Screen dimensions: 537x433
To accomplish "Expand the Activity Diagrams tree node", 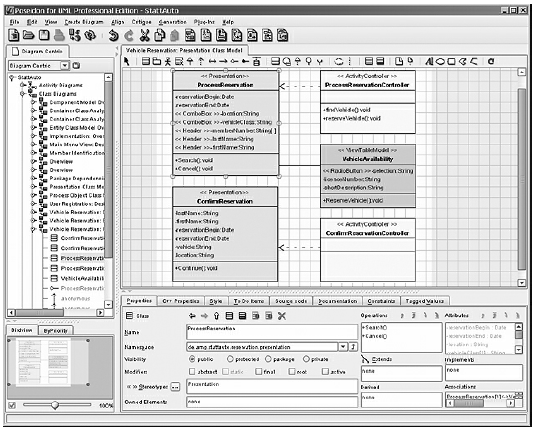I will click(x=23, y=85).
